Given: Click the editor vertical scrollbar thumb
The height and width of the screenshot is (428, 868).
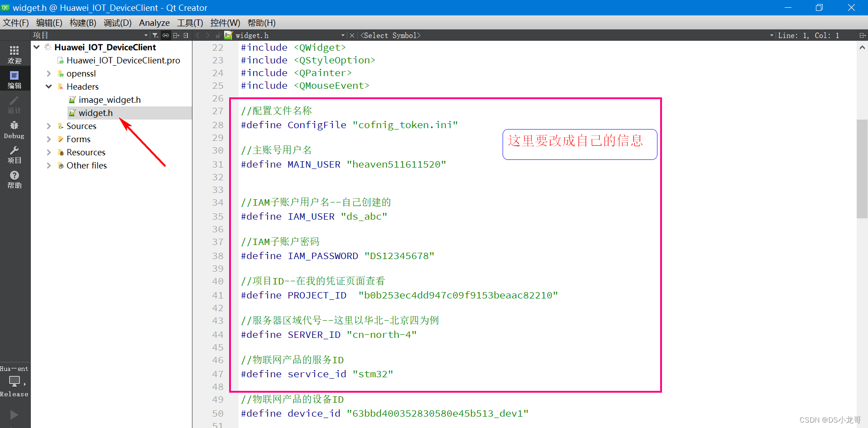Looking at the screenshot, I should coord(862,169).
